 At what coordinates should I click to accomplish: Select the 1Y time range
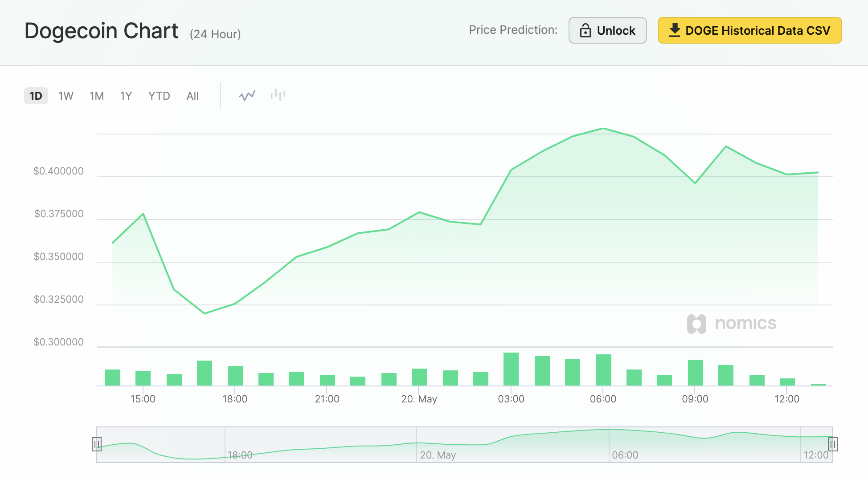[126, 96]
